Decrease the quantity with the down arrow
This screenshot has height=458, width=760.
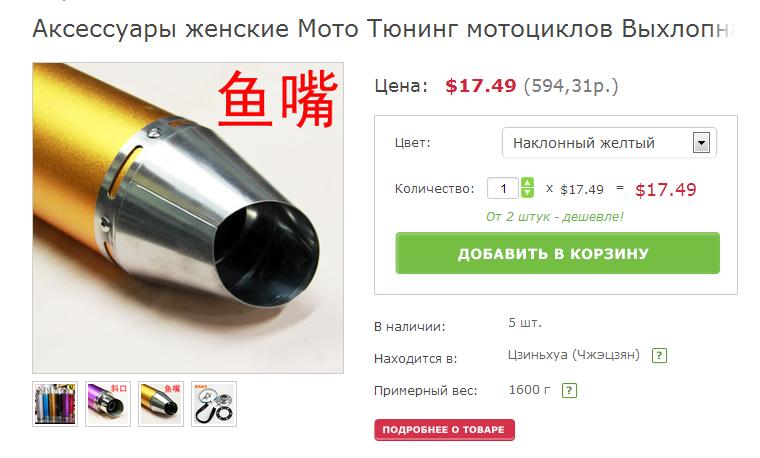(x=527, y=193)
